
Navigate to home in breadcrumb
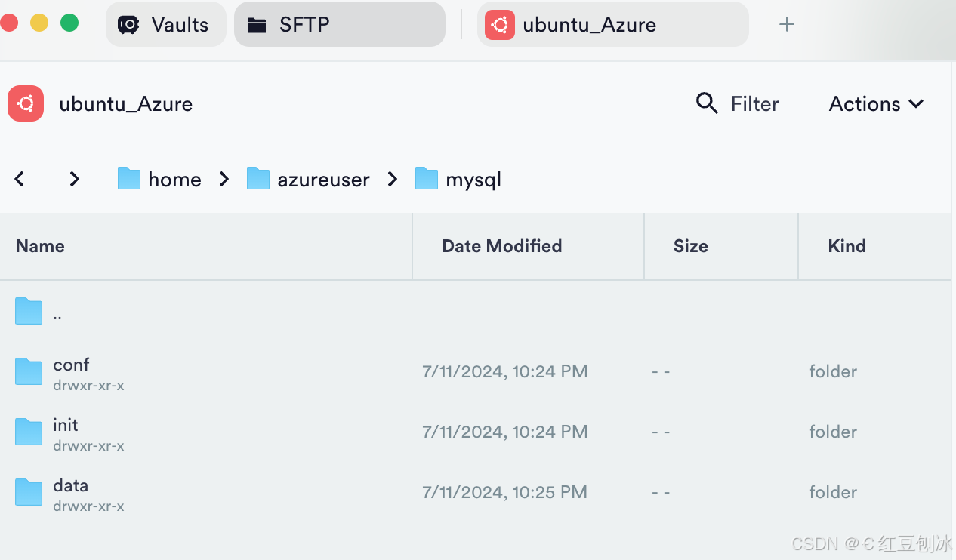160,179
